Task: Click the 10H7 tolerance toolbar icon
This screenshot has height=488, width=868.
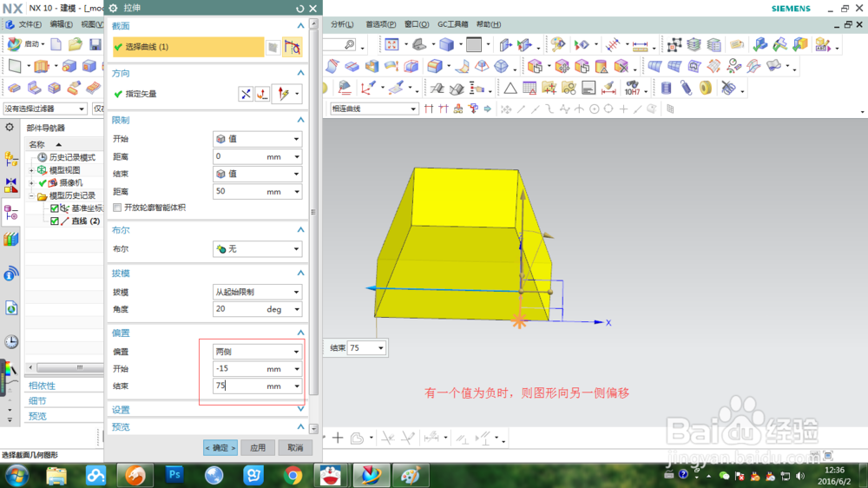Action: (632, 88)
